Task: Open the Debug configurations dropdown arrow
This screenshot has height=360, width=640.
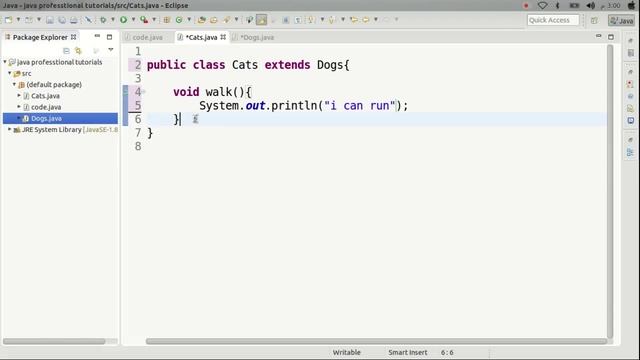Action: [113, 19]
